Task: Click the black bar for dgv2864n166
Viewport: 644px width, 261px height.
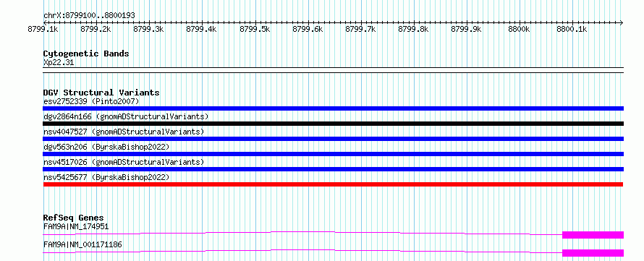Action: [333, 124]
